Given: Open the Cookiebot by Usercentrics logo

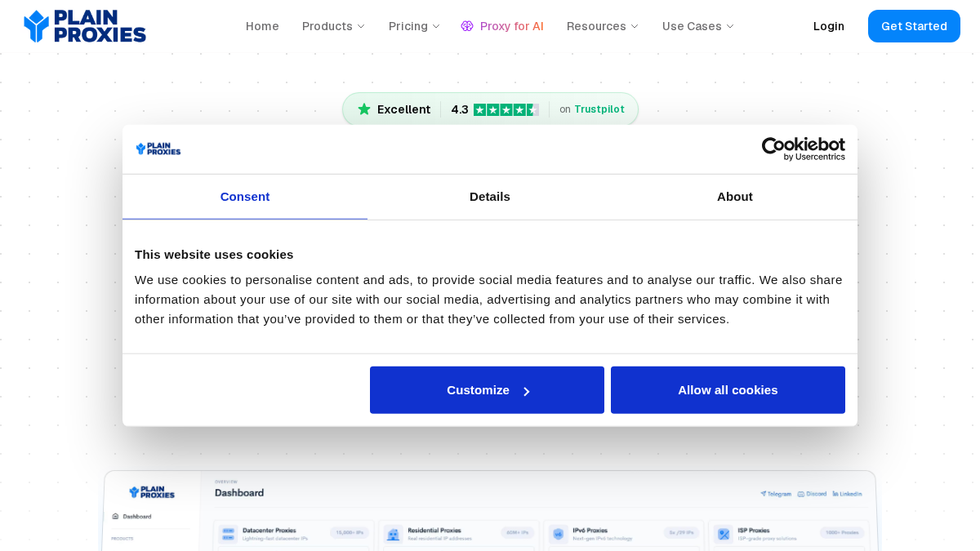Looking at the screenshot, I should tap(804, 149).
